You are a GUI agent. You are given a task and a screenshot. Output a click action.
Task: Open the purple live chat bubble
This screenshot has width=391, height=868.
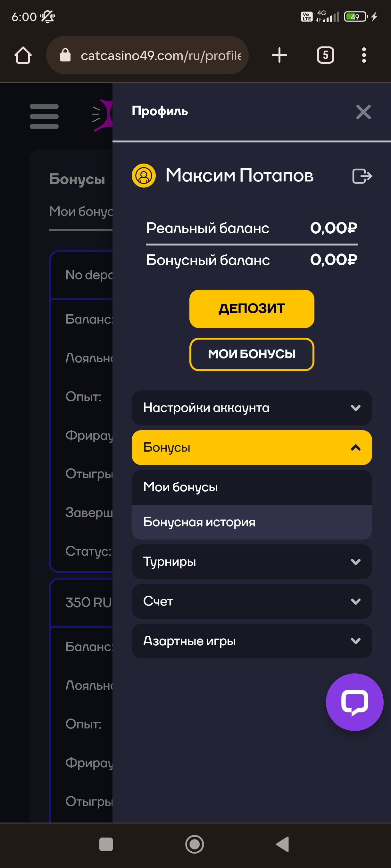[x=354, y=702]
